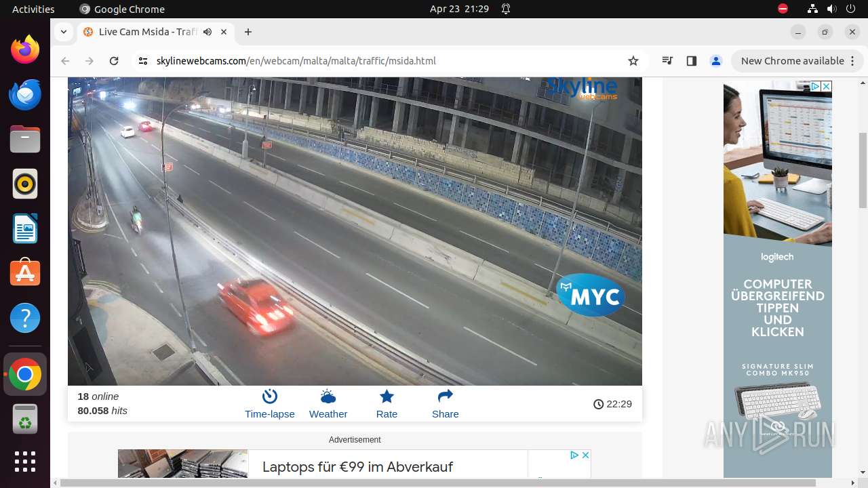The height and width of the screenshot is (488, 868).
Task: Open the Time-lapse feature
Action: point(269,404)
